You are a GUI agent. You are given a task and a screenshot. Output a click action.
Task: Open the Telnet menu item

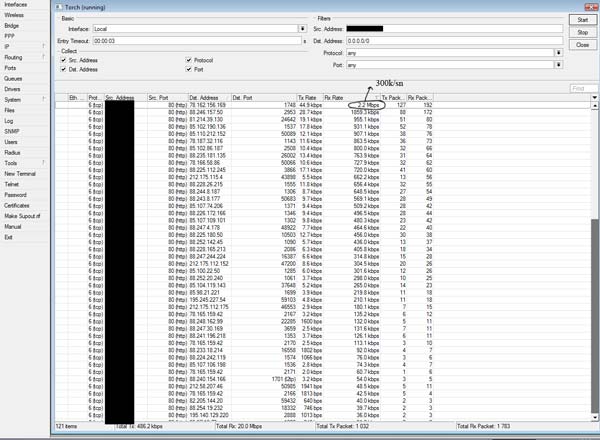coord(11,184)
